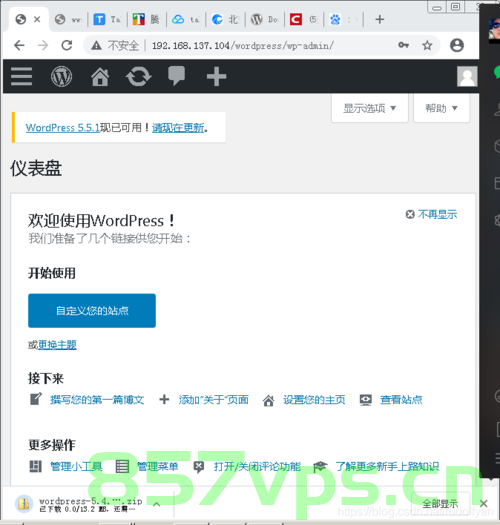This screenshot has height=525, width=500.
Task: Click the graduation cap icon
Action: pos(319,466)
